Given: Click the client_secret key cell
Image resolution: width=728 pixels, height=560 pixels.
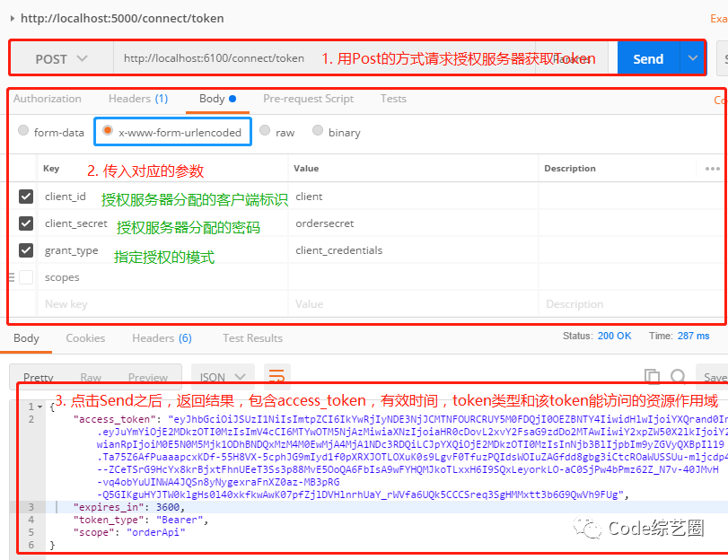Looking at the screenshot, I should point(162,223).
